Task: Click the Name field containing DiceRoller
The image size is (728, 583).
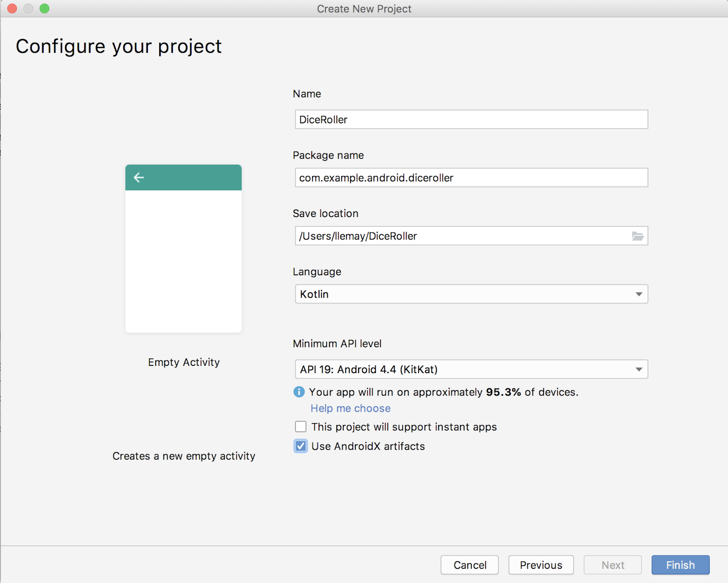Action: click(x=471, y=119)
